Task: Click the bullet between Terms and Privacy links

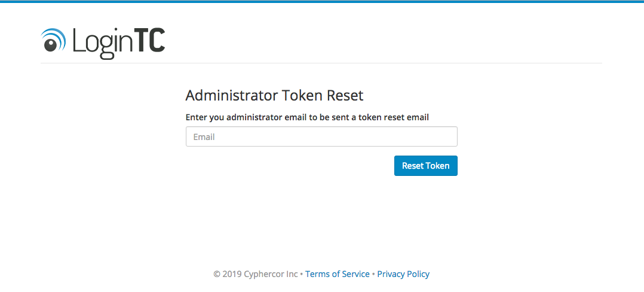Action: 374,274
